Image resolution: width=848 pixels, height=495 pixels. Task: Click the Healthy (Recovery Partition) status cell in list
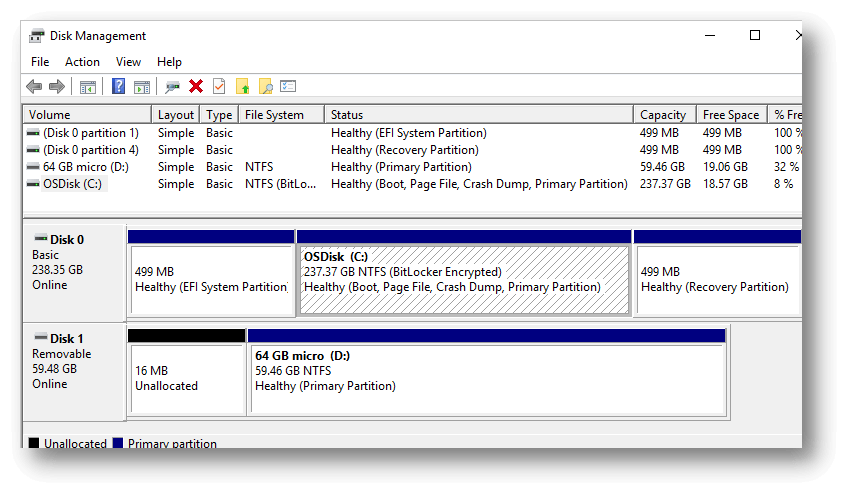[405, 150]
